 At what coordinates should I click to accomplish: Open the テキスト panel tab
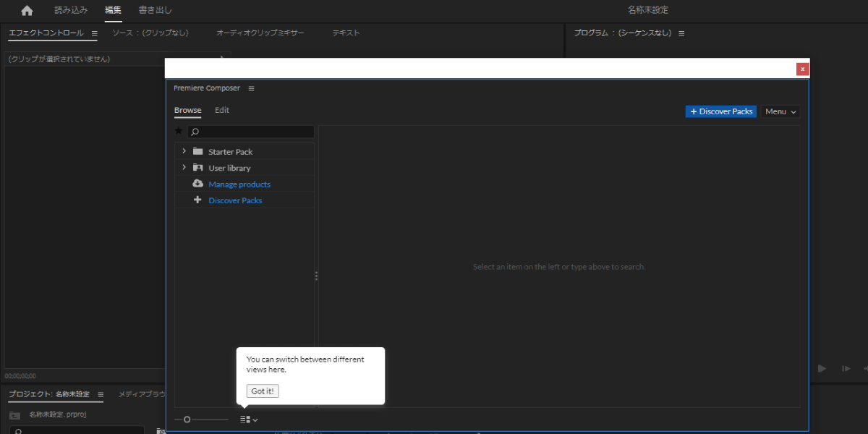click(346, 33)
